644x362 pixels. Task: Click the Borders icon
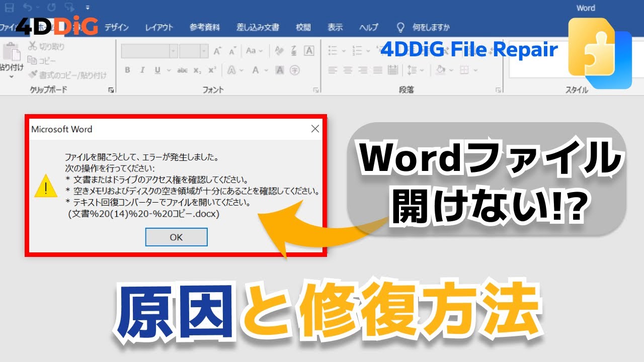pos(464,70)
